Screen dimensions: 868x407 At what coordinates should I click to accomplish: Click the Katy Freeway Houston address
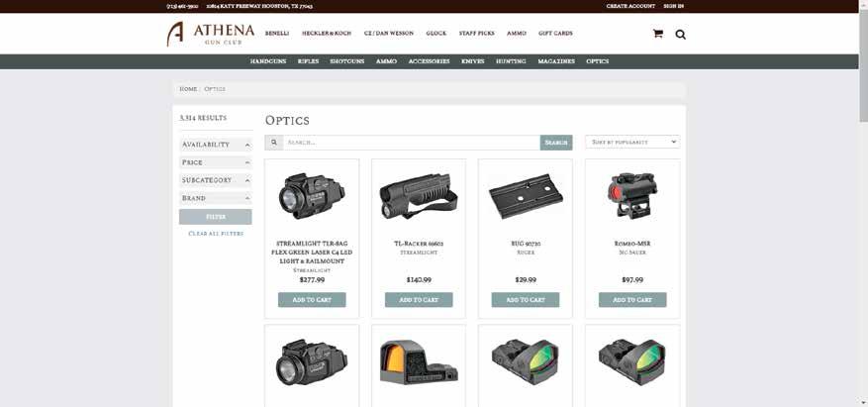tap(259, 6)
